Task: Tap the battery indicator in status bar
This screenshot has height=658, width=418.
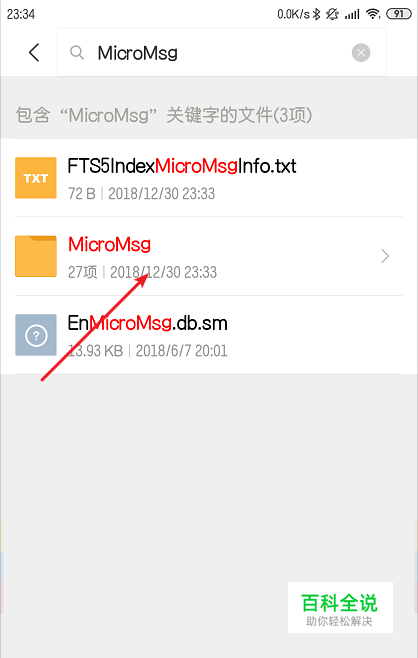Action: tap(399, 14)
